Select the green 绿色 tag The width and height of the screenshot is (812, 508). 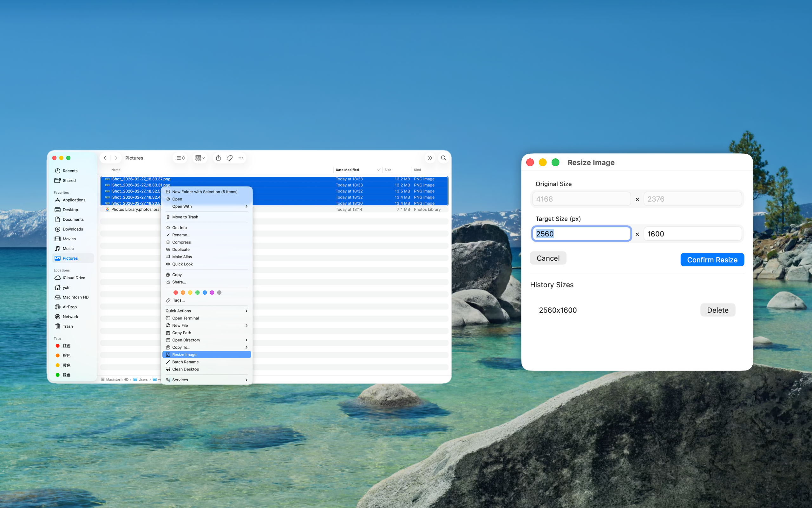point(73,375)
